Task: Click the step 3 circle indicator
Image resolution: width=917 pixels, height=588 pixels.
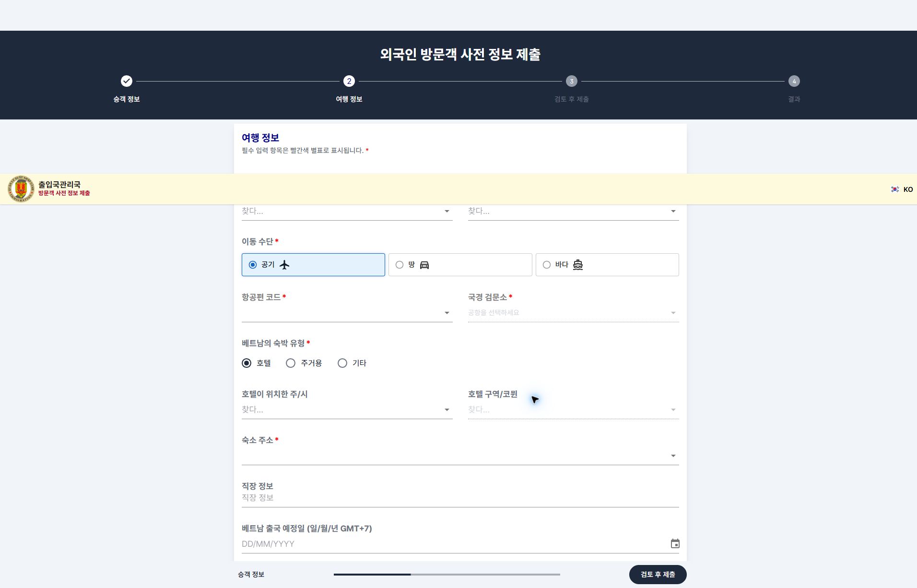Action: click(572, 81)
